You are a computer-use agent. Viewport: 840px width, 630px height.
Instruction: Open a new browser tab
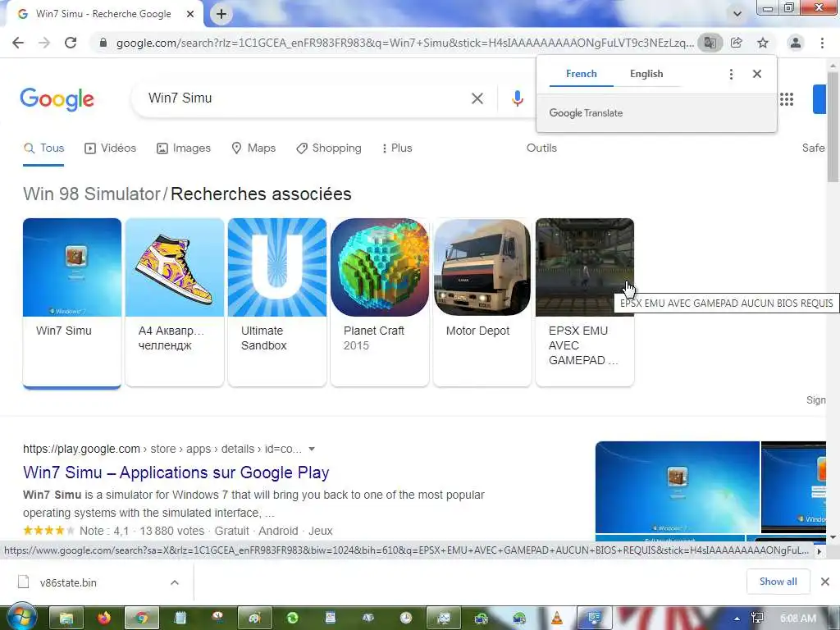click(x=221, y=14)
